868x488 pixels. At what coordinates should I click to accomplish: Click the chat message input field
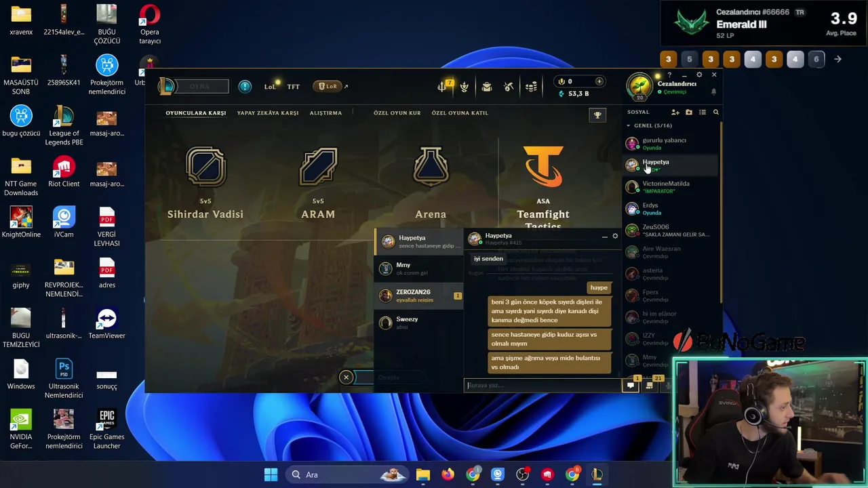(x=542, y=385)
